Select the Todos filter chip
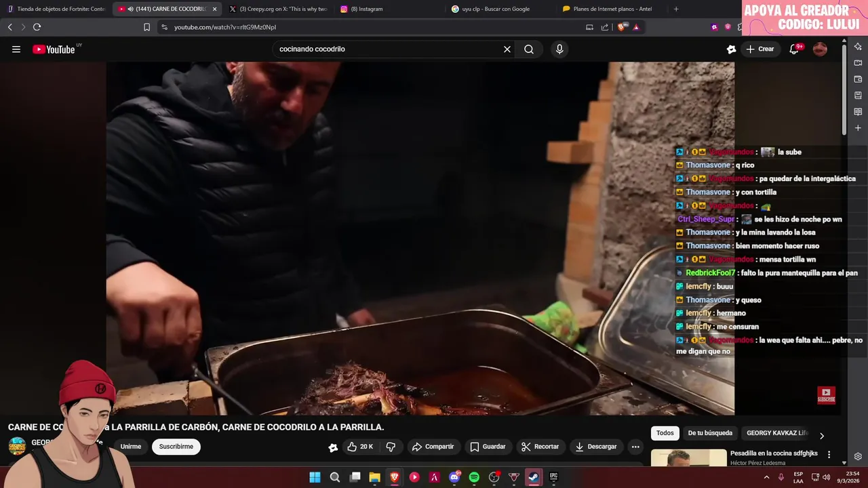868x488 pixels. [665, 433]
